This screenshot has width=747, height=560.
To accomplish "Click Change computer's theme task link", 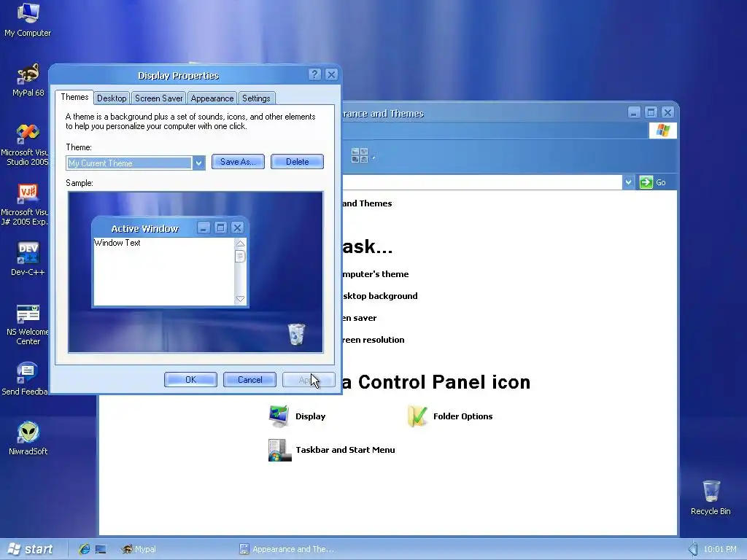I will 376,274.
